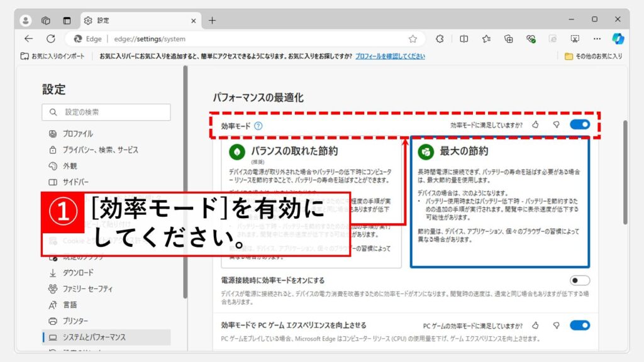Click お気に入りのインポート in the favorites bar
This screenshot has width=644, height=362.
click(x=53, y=56)
